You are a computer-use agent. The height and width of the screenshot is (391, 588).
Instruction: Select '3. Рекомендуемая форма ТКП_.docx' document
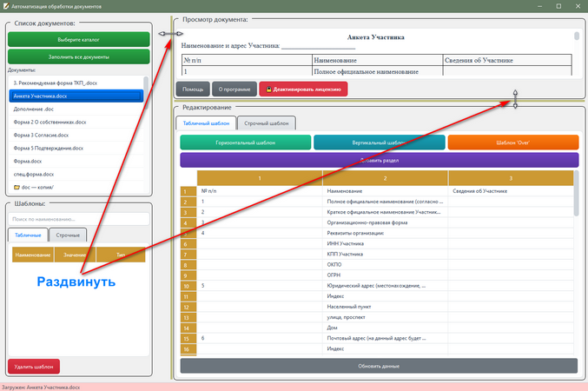(76, 83)
